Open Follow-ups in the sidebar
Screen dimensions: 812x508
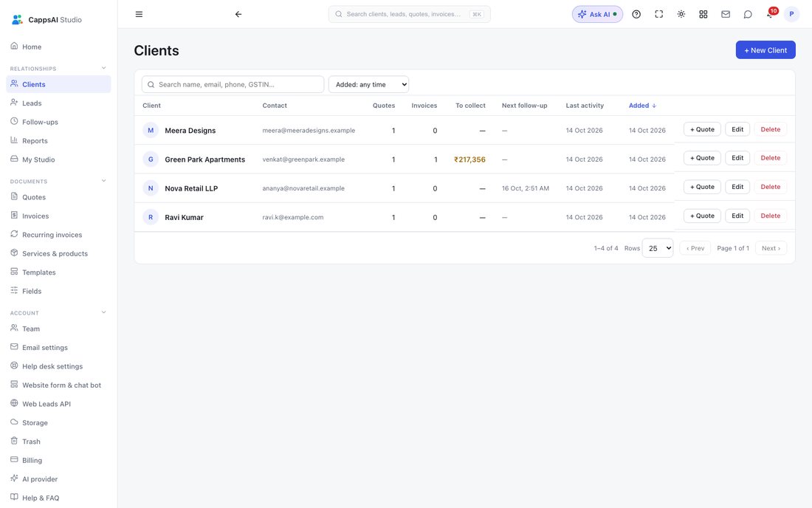point(58,122)
